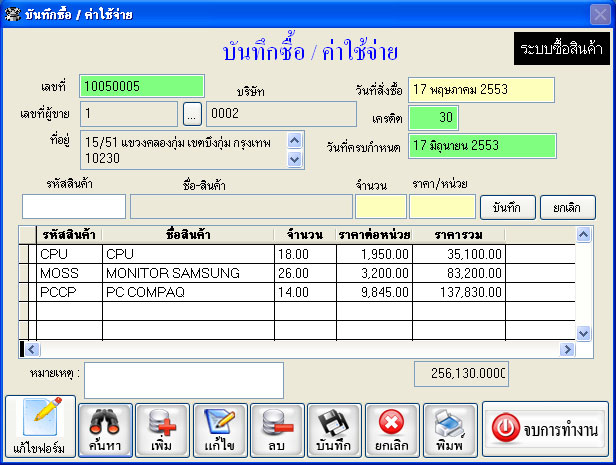Click the MONITOR SAMSUNG name cell

click(188, 273)
